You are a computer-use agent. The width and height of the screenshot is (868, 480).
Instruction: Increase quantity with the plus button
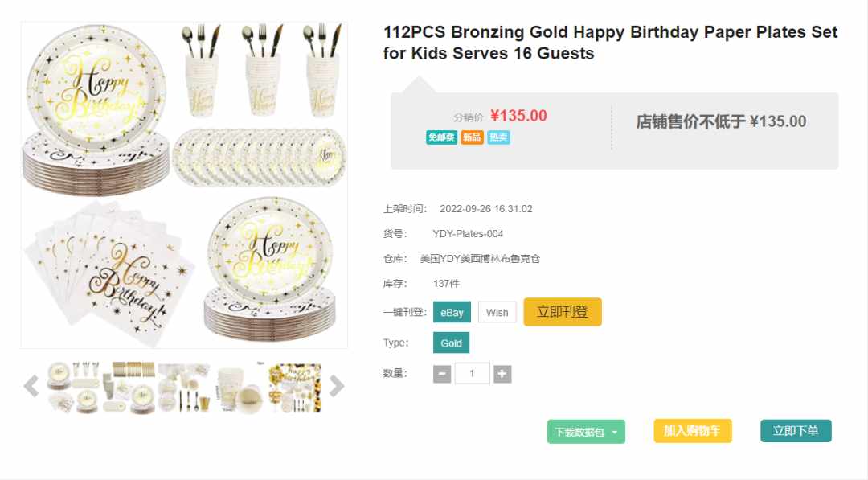coord(502,374)
